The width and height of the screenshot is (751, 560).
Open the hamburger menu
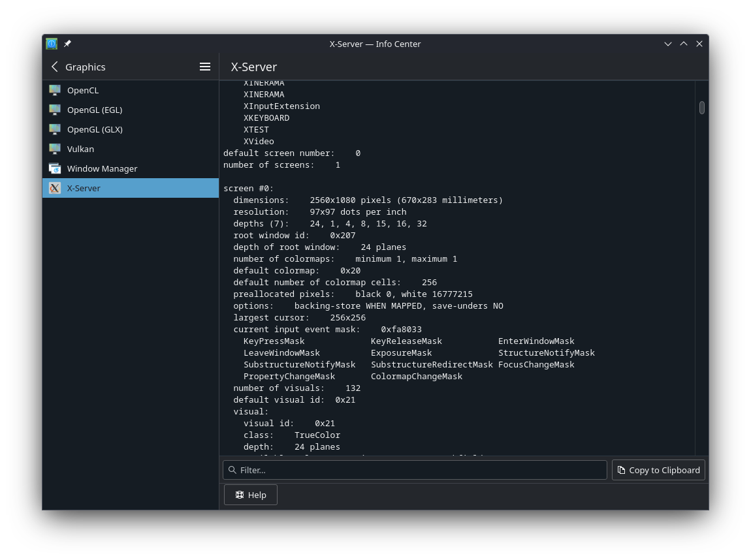pyautogui.click(x=205, y=67)
